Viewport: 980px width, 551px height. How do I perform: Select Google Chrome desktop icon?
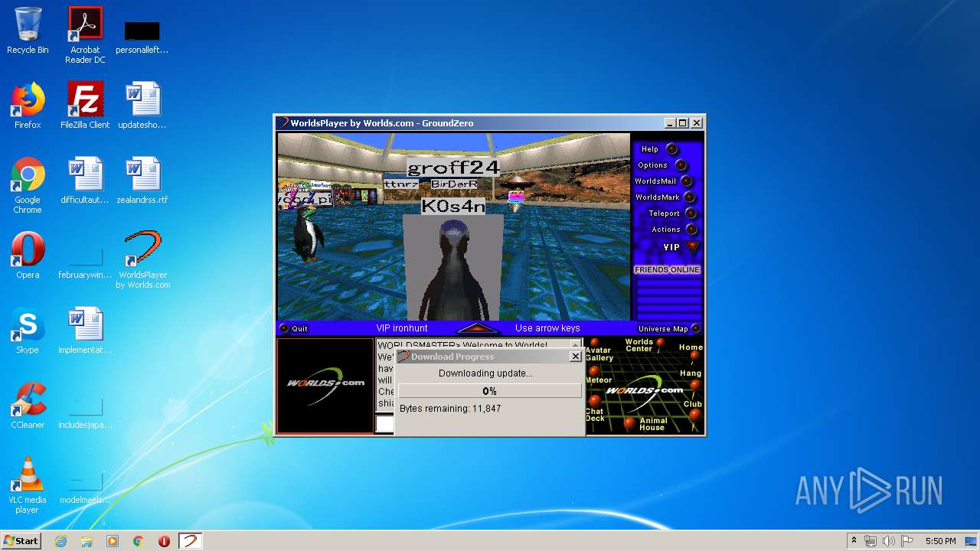coord(28,185)
